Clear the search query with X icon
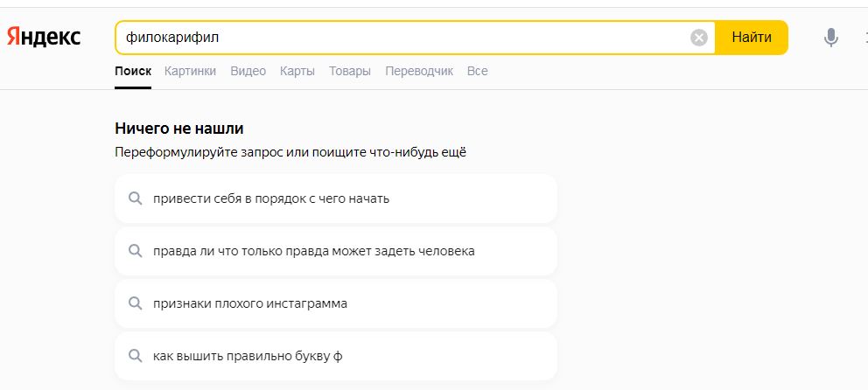This screenshot has height=390, width=868. coord(698,38)
